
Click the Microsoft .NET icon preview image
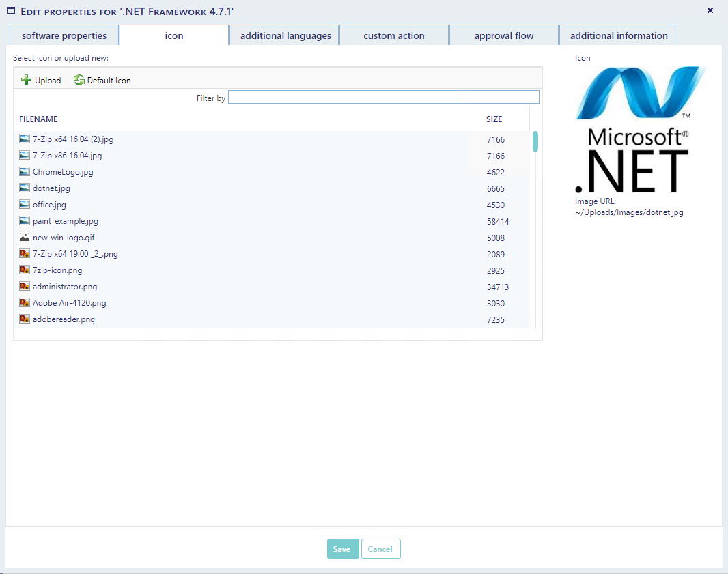639,130
